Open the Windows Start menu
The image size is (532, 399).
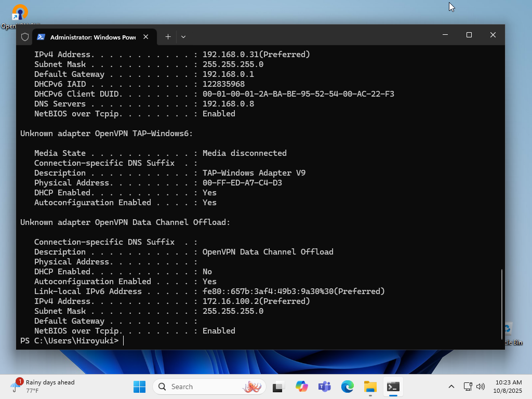point(139,387)
